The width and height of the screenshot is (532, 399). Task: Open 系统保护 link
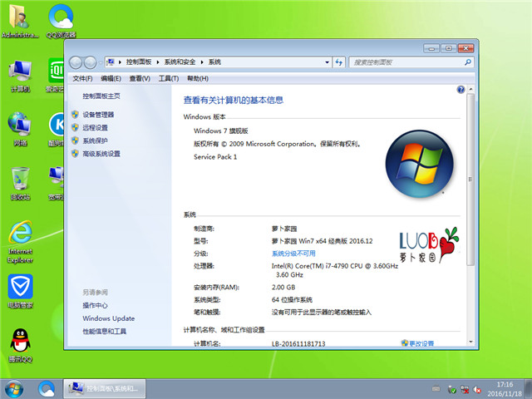[x=95, y=140]
